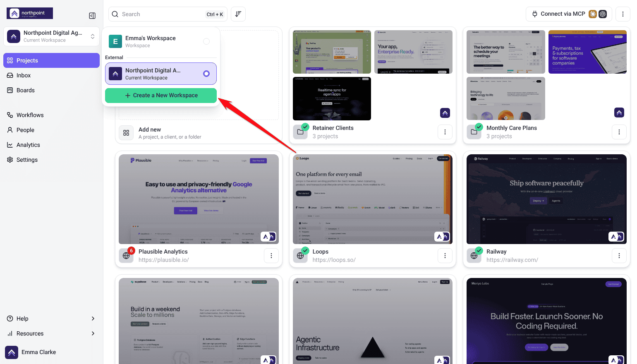Open the top-right more options menu
The height and width of the screenshot is (364, 637).
coord(623,14)
